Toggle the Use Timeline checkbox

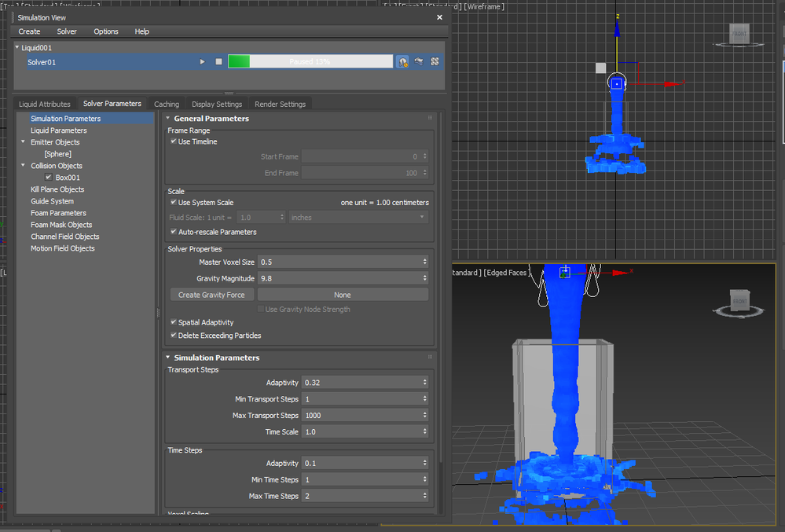pos(173,141)
